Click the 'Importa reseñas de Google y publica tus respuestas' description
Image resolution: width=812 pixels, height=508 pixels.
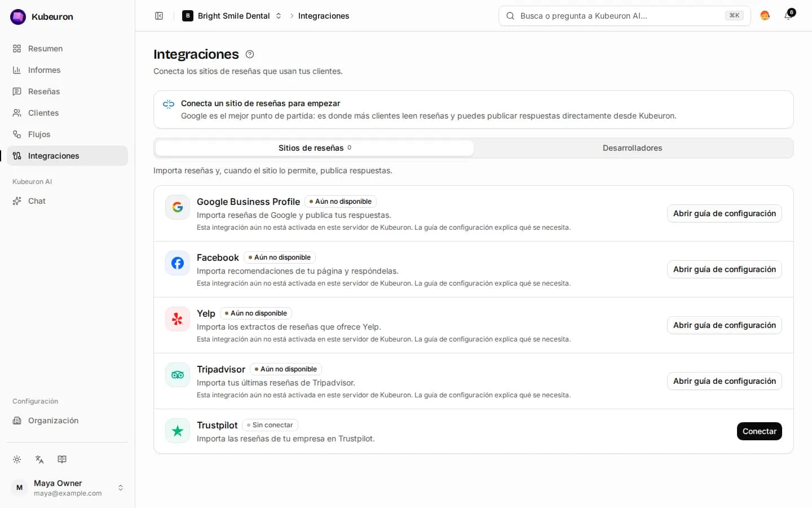[x=294, y=215]
